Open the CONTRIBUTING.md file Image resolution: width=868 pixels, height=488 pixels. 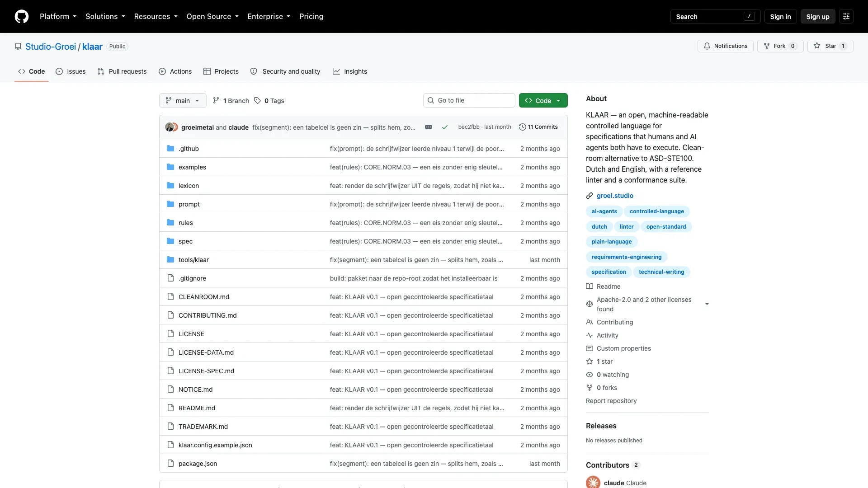click(208, 315)
